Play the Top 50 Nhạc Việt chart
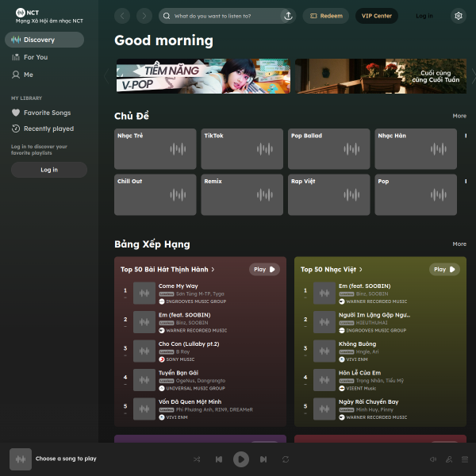 [444, 269]
